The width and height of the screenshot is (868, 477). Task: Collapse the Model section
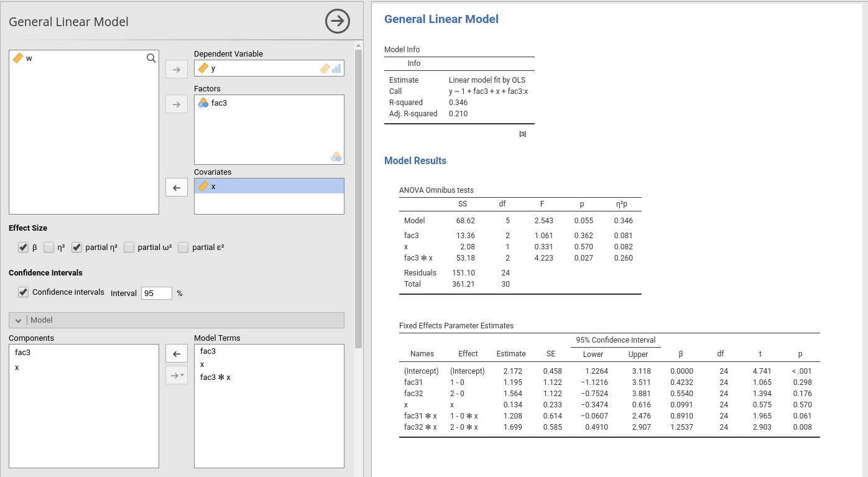(x=19, y=320)
